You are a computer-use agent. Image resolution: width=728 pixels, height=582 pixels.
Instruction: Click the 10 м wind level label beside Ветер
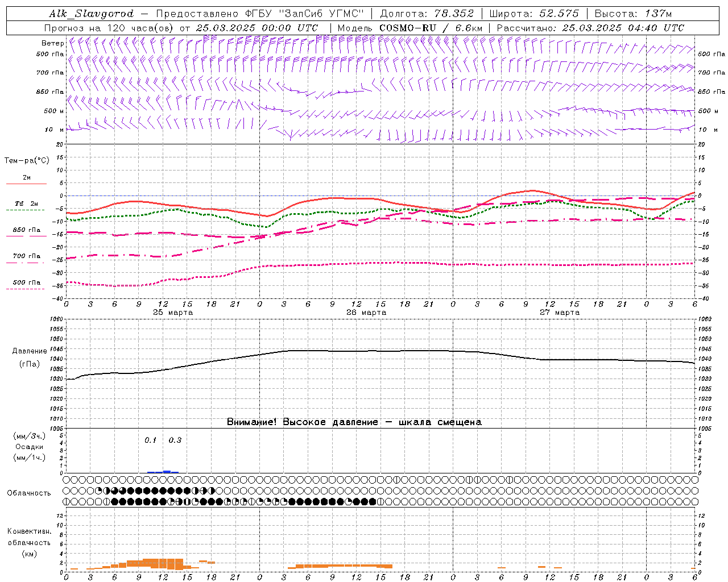click(x=55, y=130)
